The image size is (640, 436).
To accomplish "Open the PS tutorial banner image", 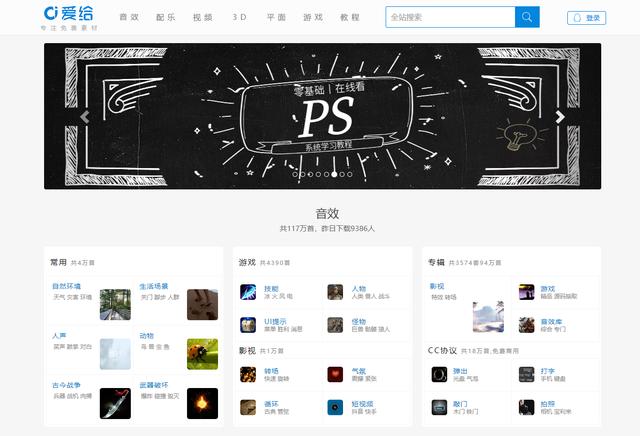I will [322, 116].
